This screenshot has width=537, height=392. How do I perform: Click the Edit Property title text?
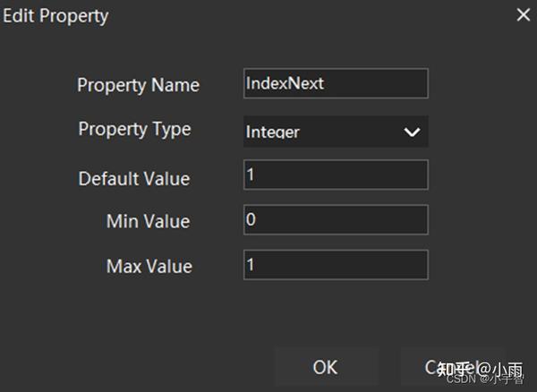pyautogui.click(x=55, y=16)
